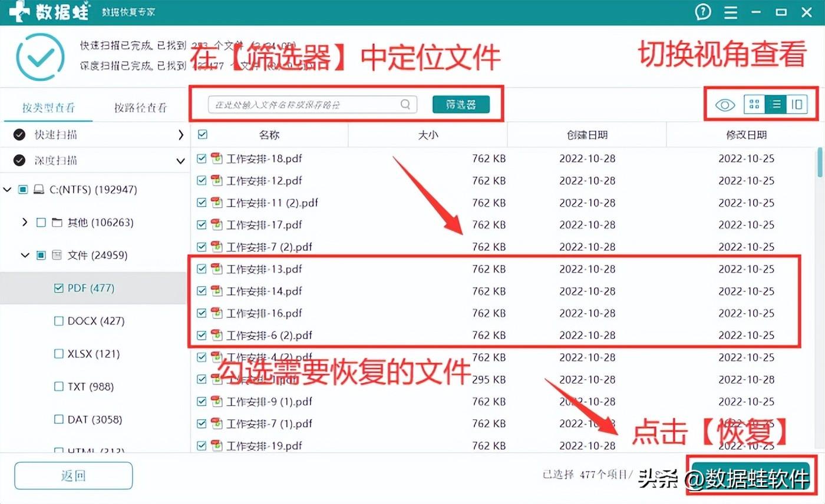Image resolution: width=825 pixels, height=504 pixels.
Task: Click the magnifier icon in search box
Action: [x=405, y=104]
